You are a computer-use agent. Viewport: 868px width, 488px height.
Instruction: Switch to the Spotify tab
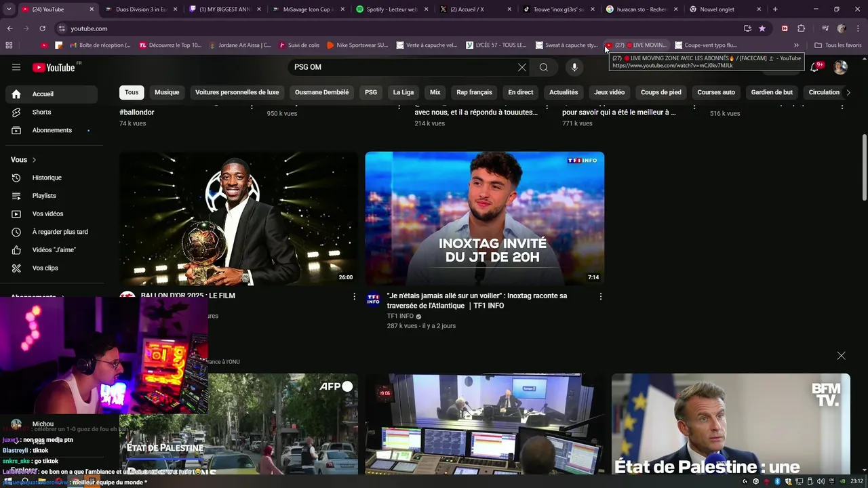pyautogui.click(x=391, y=9)
